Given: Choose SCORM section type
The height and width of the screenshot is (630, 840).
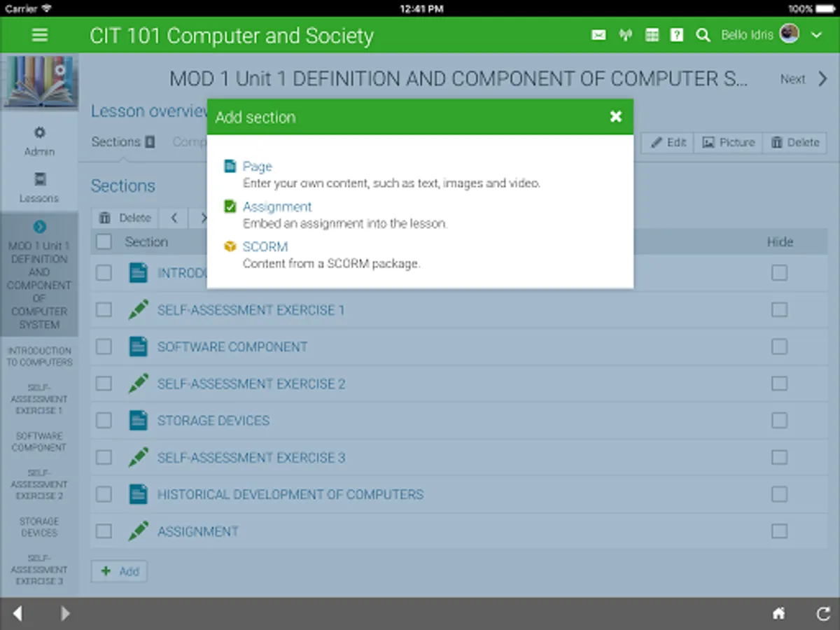Looking at the screenshot, I should [265, 246].
